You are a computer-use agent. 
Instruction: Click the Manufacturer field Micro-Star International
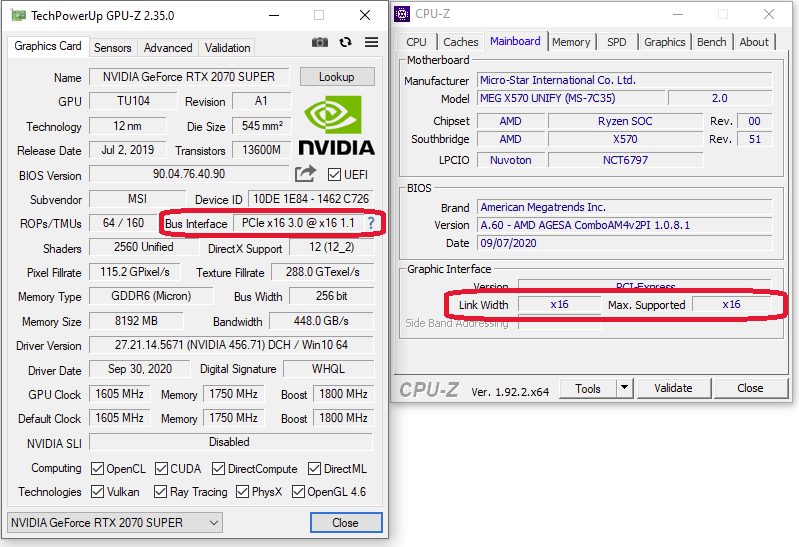[625, 80]
